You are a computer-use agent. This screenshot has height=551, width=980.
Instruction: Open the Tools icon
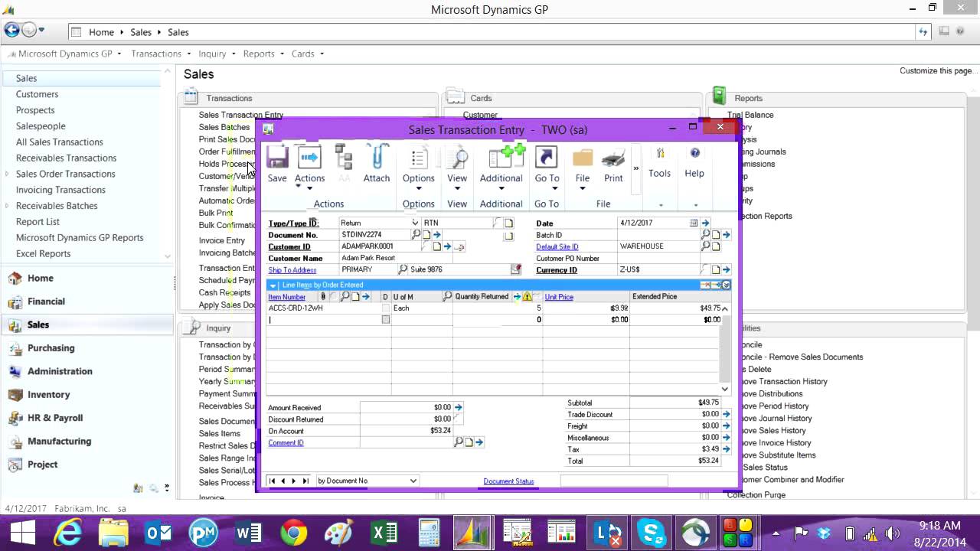[x=660, y=154]
